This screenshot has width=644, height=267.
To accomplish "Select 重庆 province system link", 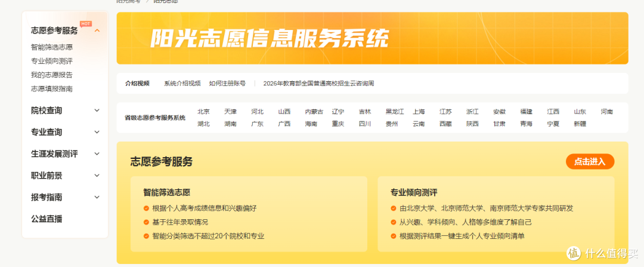I will pyautogui.click(x=338, y=124).
